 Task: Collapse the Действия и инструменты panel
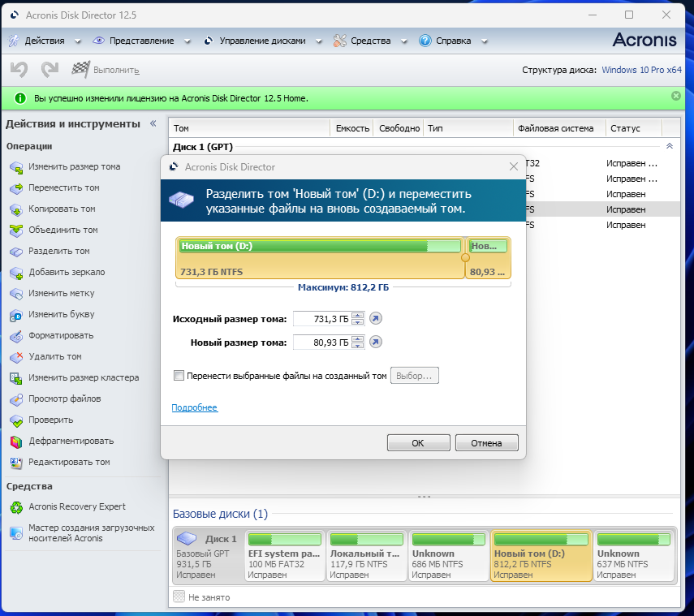tap(153, 123)
